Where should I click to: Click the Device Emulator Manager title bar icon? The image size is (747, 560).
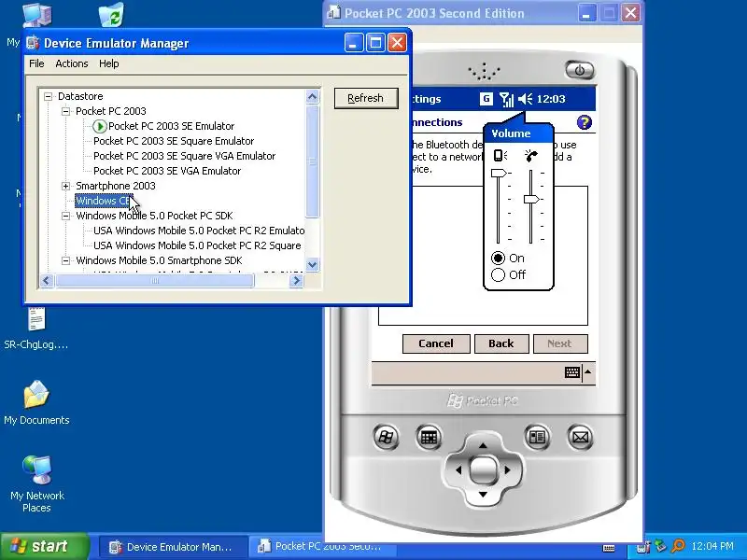coord(33,43)
